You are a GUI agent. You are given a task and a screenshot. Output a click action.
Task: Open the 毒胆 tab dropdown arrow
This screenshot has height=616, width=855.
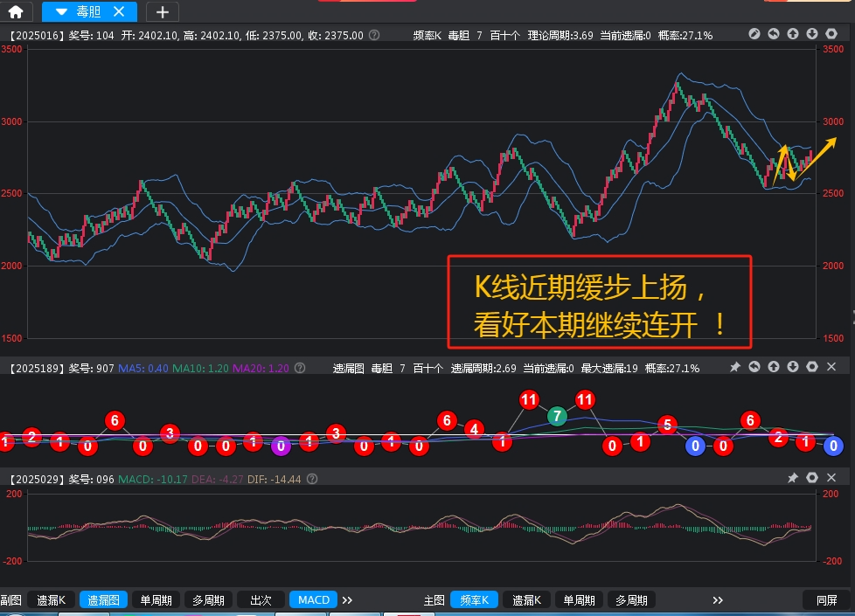coord(60,11)
